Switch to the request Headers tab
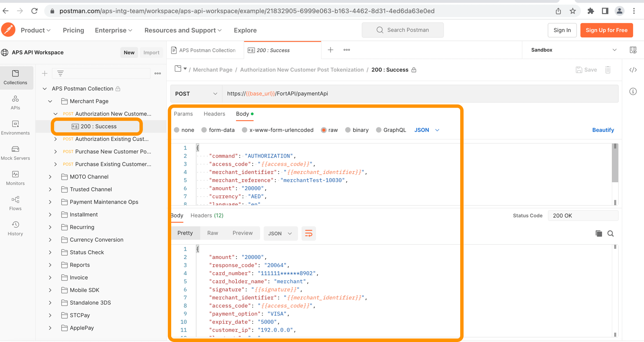Image resolution: width=644 pixels, height=342 pixels. [x=214, y=114]
